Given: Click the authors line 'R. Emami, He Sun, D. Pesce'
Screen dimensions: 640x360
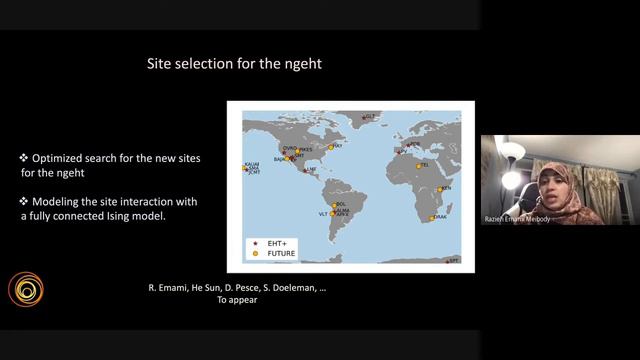Looking at the screenshot, I should click(237, 288).
